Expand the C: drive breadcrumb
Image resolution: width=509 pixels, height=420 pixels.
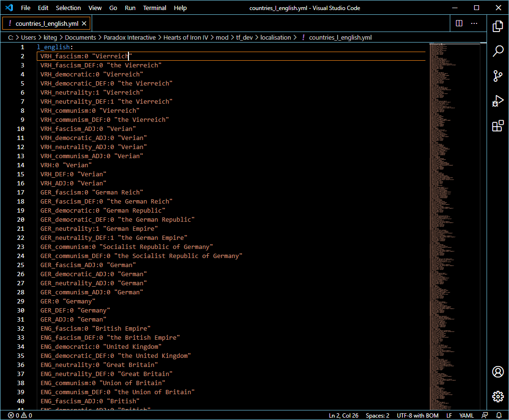tap(11, 37)
